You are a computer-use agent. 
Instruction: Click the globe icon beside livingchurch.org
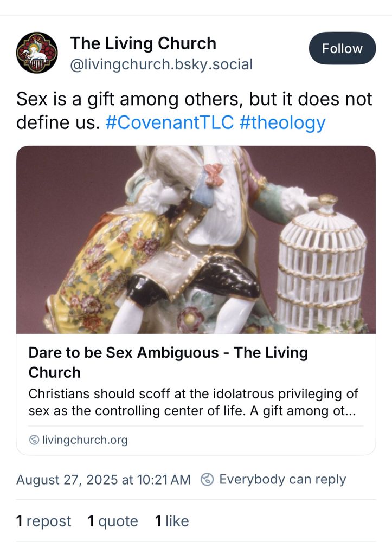34,440
